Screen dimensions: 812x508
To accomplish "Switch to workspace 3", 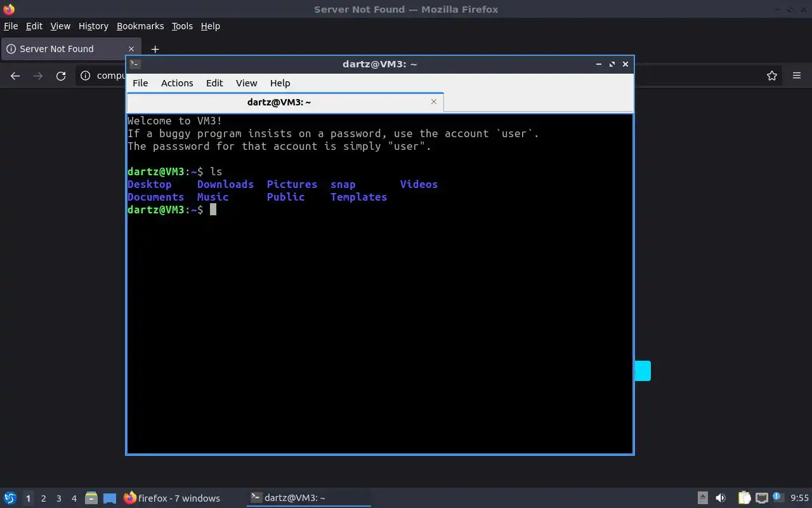I will 59,498.
